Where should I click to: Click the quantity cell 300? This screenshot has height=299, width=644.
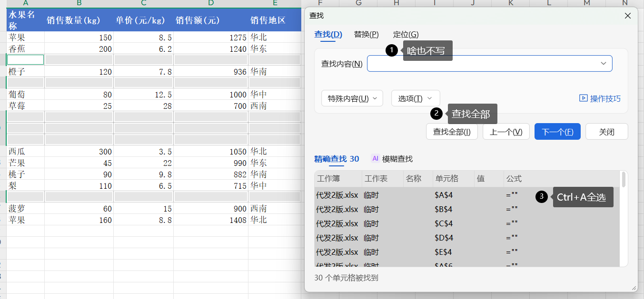pyautogui.click(x=79, y=151)
